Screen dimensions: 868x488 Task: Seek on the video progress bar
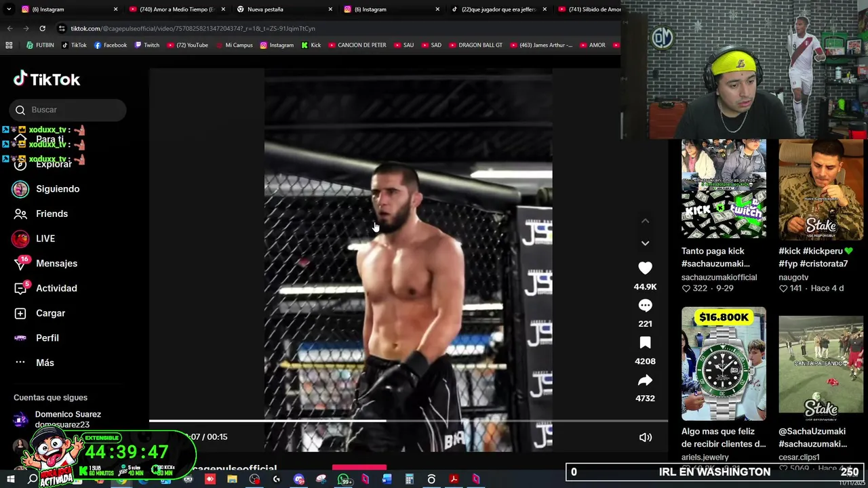click(x=408, y=421)
